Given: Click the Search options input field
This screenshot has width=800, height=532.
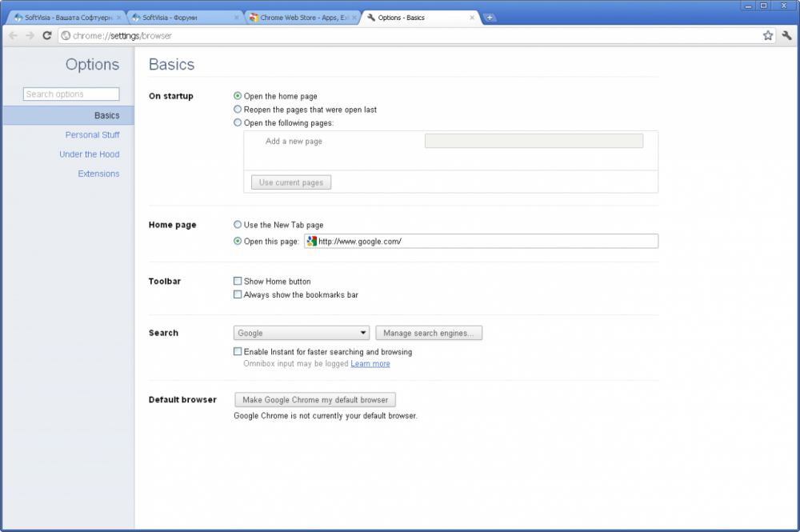Looking at the screenshot, I should coord(71,94).
